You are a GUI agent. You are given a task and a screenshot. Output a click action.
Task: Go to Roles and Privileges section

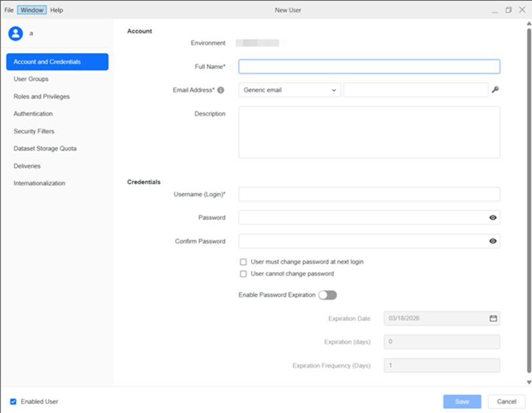tap(41, 96)
